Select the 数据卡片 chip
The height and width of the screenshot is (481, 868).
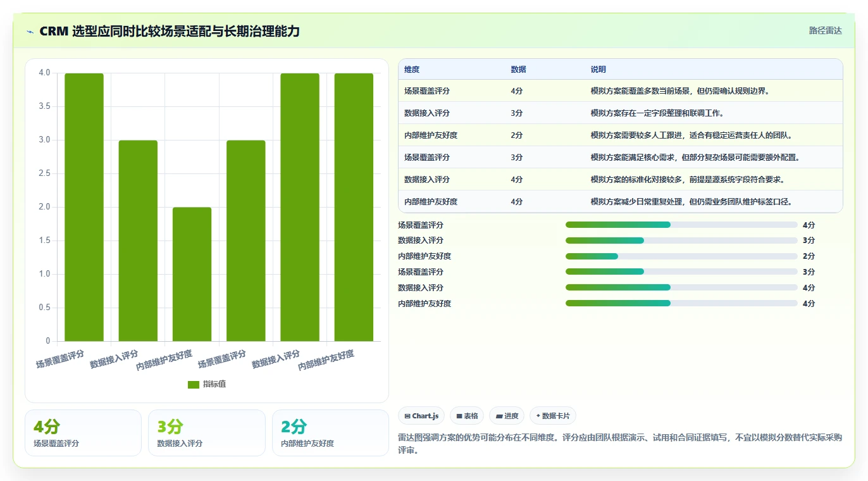coord(552,416)
